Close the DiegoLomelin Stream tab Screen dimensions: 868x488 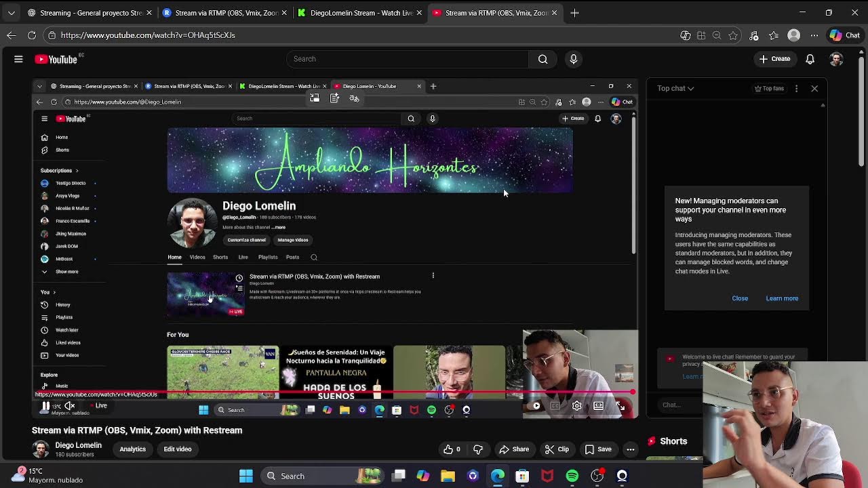(419, 13)
